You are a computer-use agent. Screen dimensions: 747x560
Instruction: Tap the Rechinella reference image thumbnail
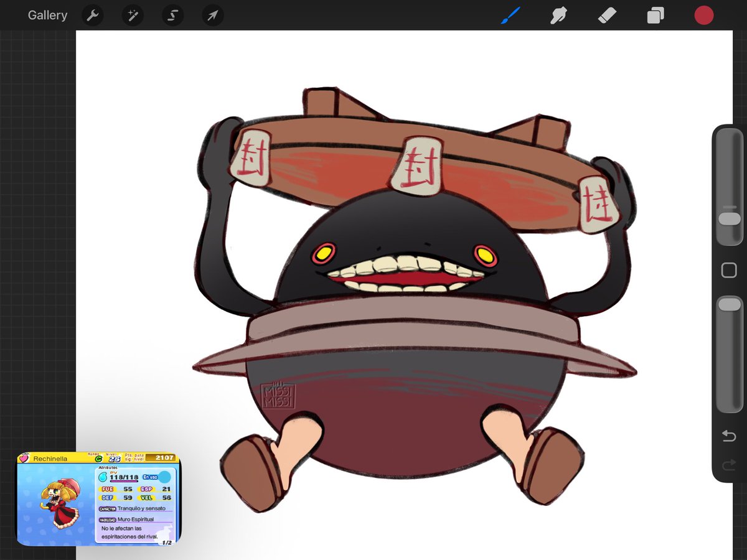pos(98,499)
